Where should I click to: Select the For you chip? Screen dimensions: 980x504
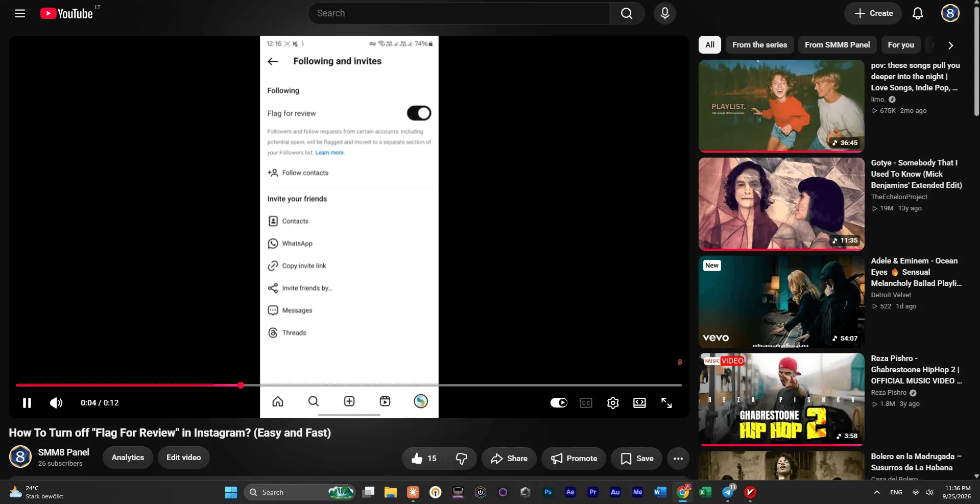click(901, 45)
